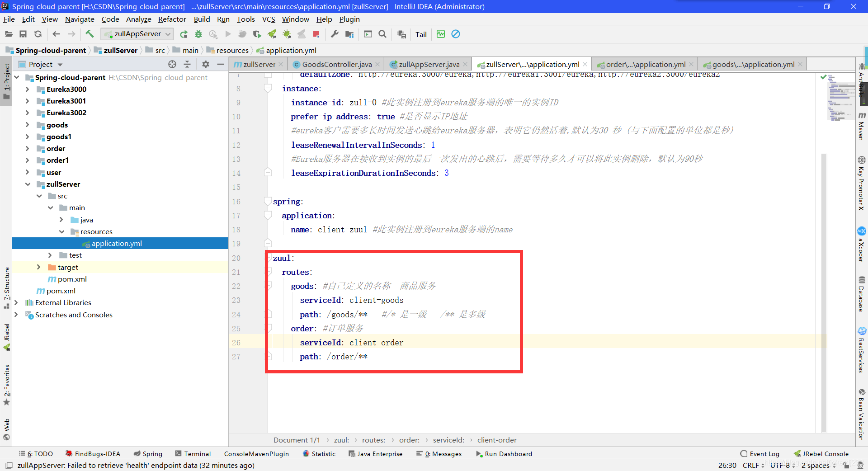
Task: Open the zullAppServer run configuration dropdown
Action: (x=137, y=34)
